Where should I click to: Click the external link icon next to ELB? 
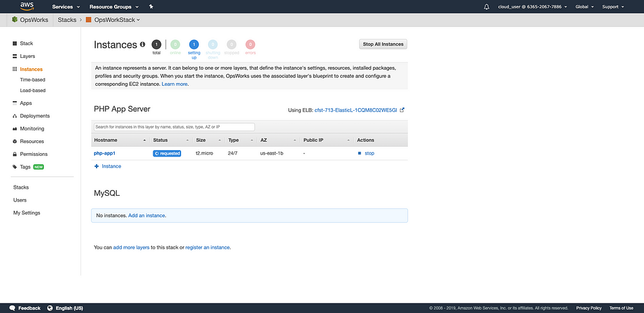402,110
